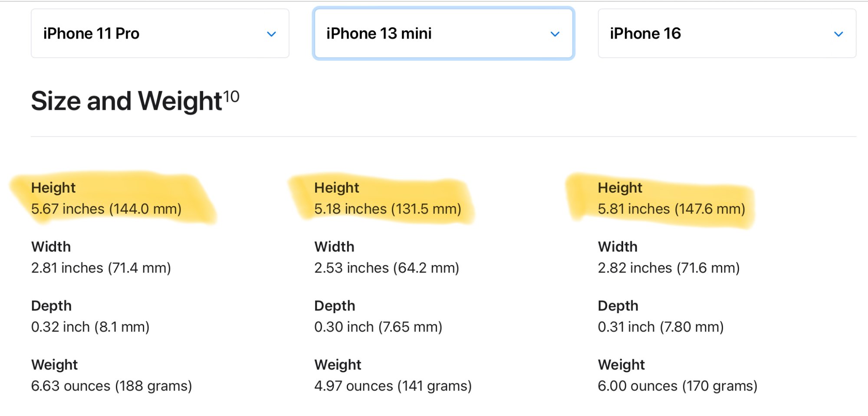The width and height of the screenshot is (868, 416).
Task: Open the iPhone 11 Pro model dropdown
Action: pos(160,33)
